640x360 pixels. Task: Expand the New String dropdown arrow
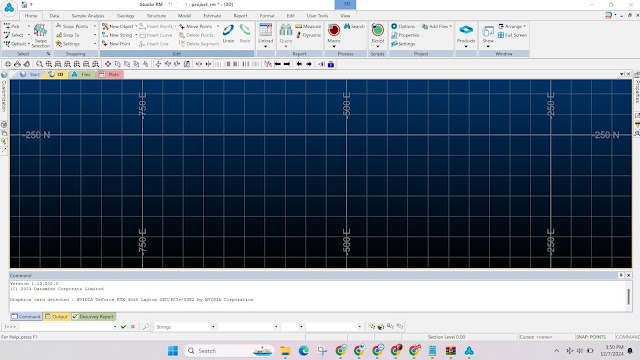point(136,35)
